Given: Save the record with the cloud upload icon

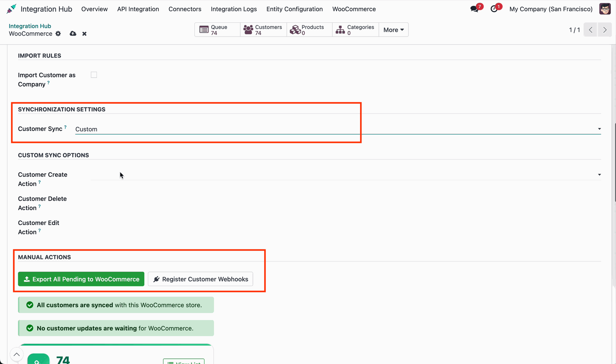Looking at the screenshot, I should click(x=73, y=34).
